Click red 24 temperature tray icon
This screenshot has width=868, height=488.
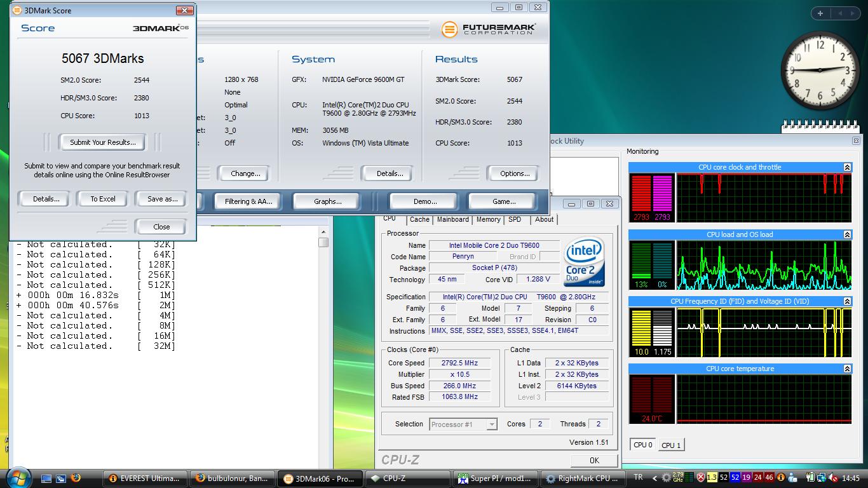(x=757, y=478)
